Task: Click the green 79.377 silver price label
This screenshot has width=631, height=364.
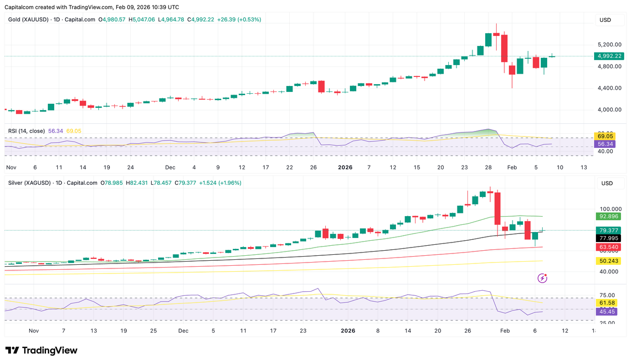Action: point(608,230)
